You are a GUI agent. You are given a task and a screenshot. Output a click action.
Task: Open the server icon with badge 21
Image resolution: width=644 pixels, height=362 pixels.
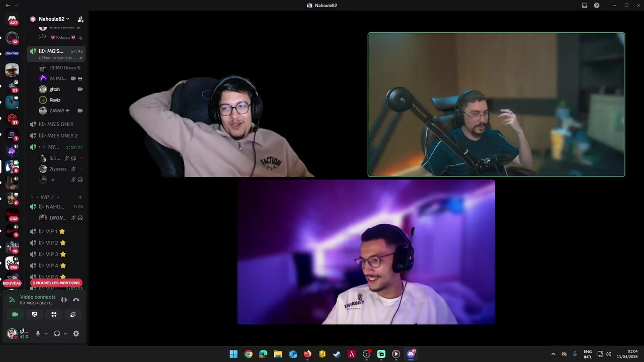[12, 86]
